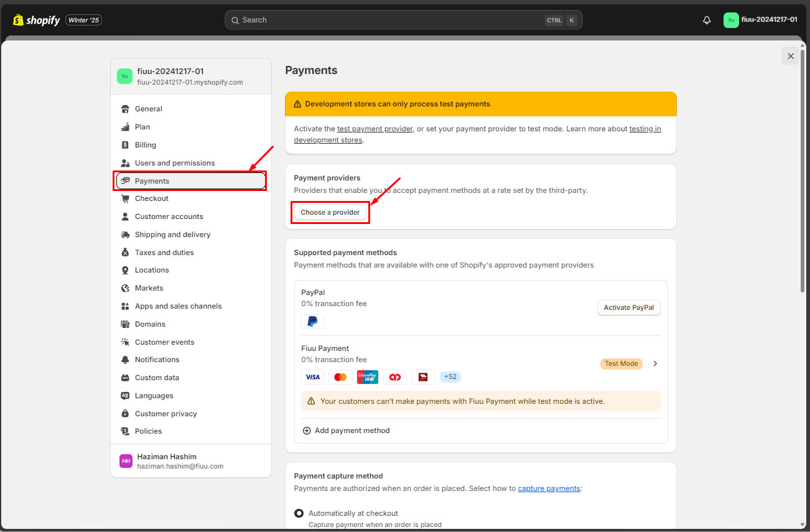Click the Languages icon in sidebar

click(x=124, y=396)
